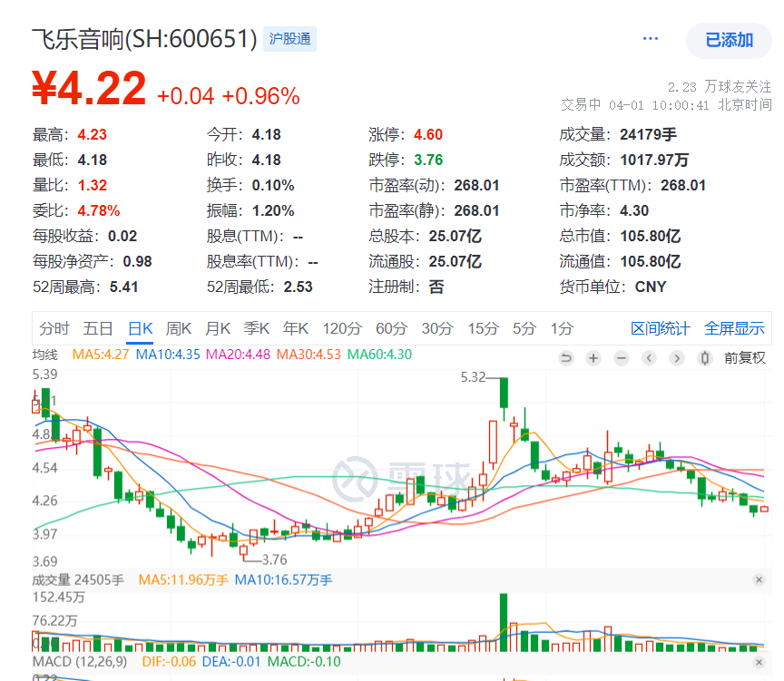Open 区间统计 range statistics
Screen dimensions: 784x681
660,328
